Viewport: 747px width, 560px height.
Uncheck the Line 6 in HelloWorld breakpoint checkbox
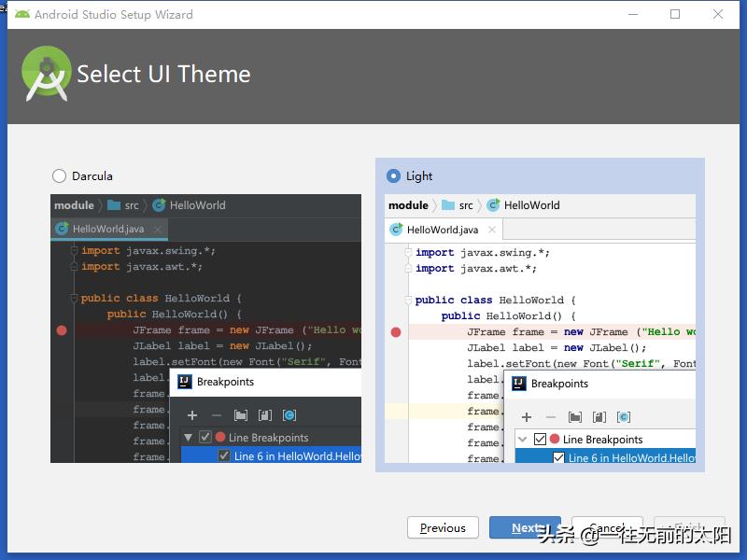point(558,458)
